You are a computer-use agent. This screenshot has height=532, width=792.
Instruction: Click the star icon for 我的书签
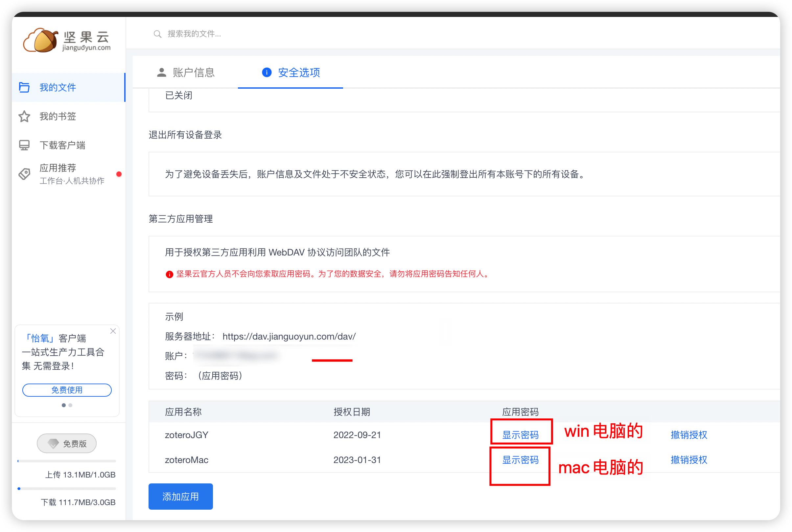(x=24, y=116)
